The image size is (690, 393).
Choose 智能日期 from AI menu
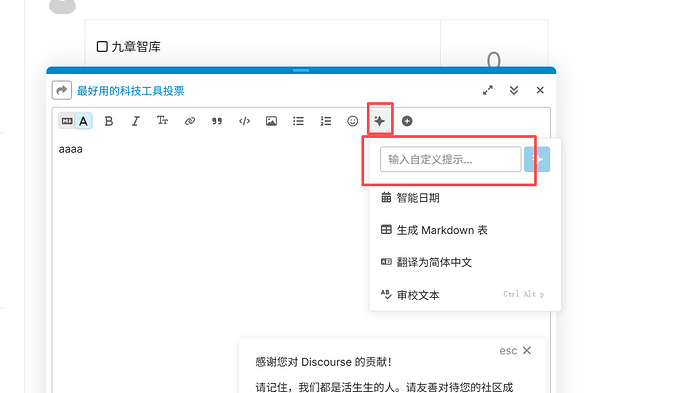tap(465, 198)
